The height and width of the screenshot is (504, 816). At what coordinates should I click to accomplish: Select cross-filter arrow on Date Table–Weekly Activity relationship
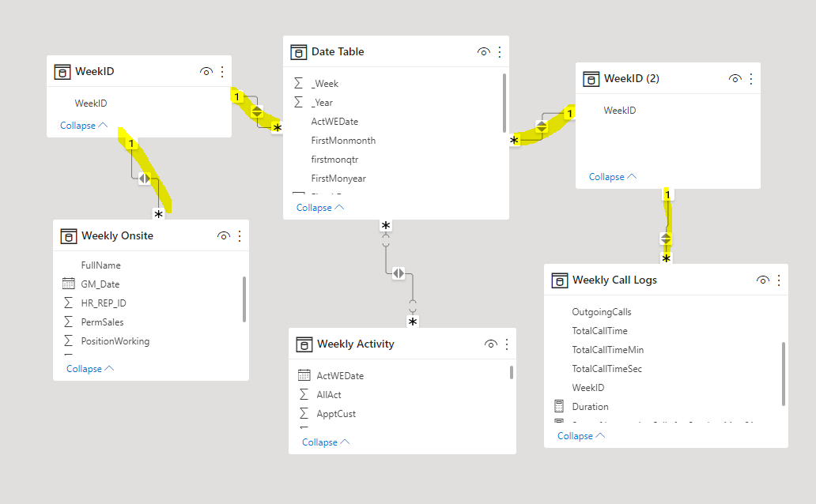[x=399, y=273]
